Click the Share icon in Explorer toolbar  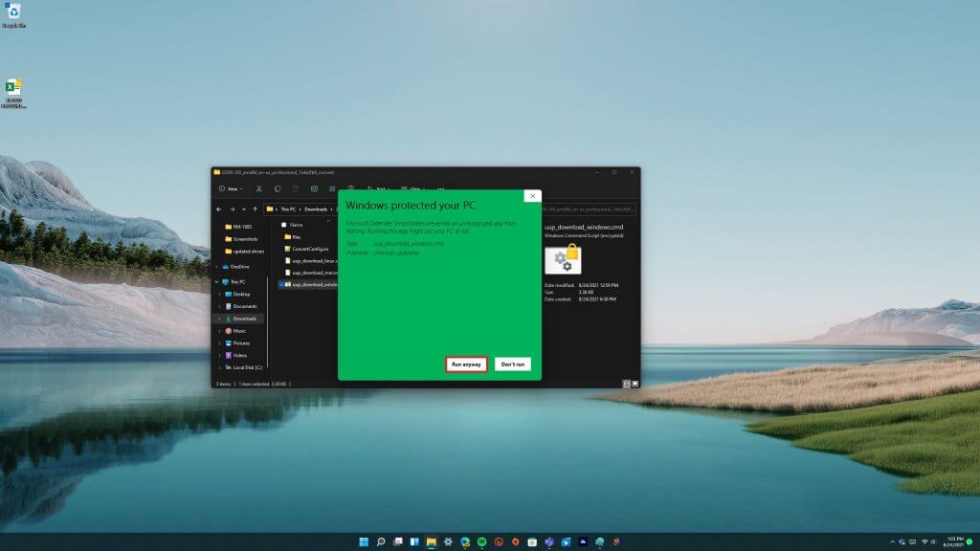pos(332,188)
